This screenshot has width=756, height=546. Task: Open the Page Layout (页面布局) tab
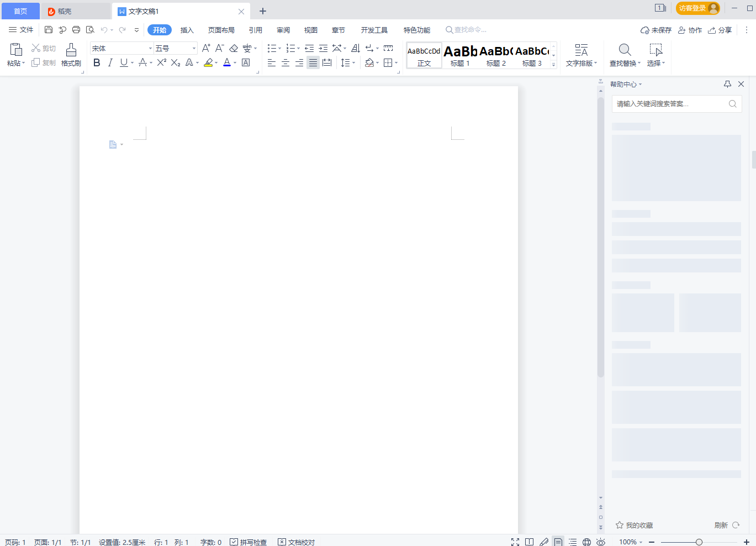[x=221, y=30]
